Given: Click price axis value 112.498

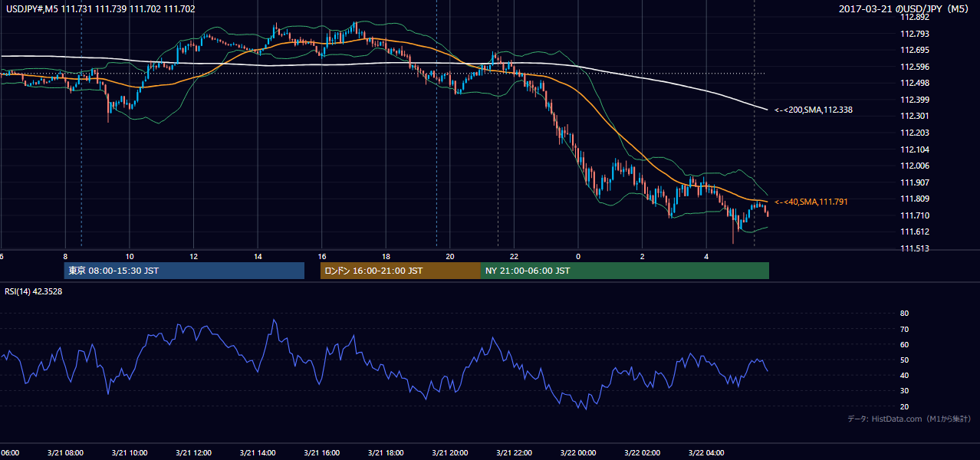Looking at the screenshot, I should click(914, 83).
